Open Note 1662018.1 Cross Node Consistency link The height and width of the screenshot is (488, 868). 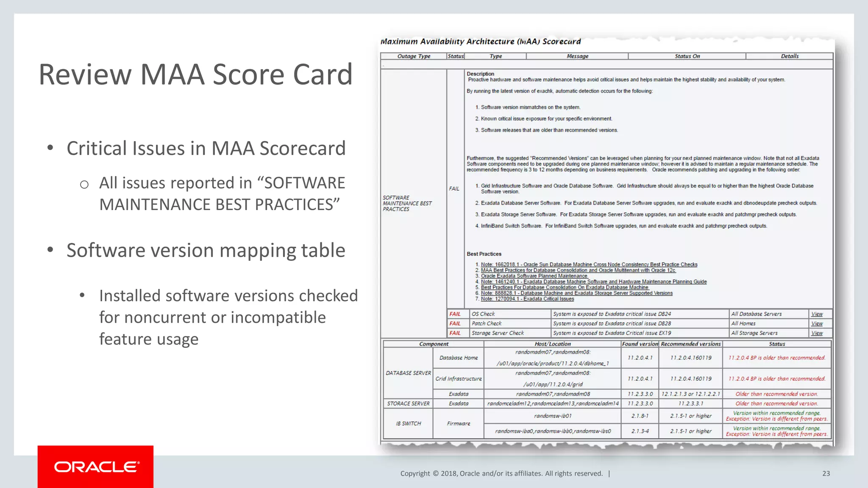click(589, 264)
